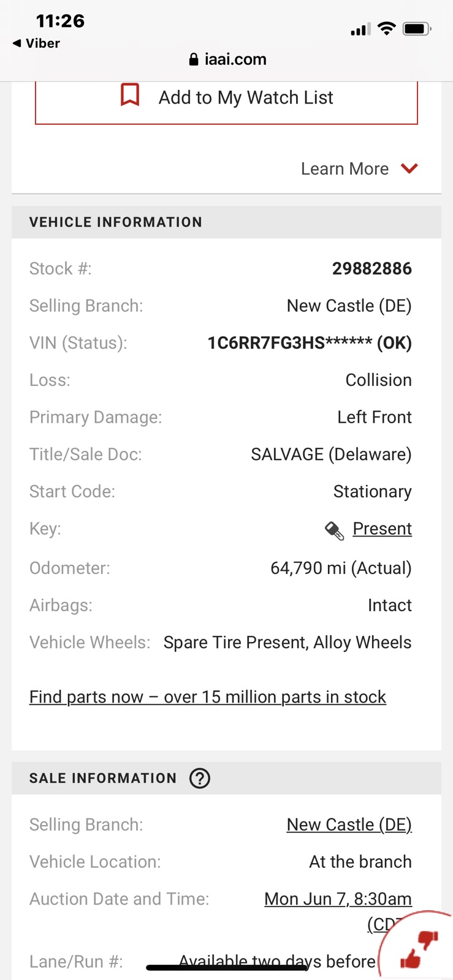Tap the Wi-Fi status icon
This screenshot has width=453, height=980.
pyautogui.click(x=386, y=28)
